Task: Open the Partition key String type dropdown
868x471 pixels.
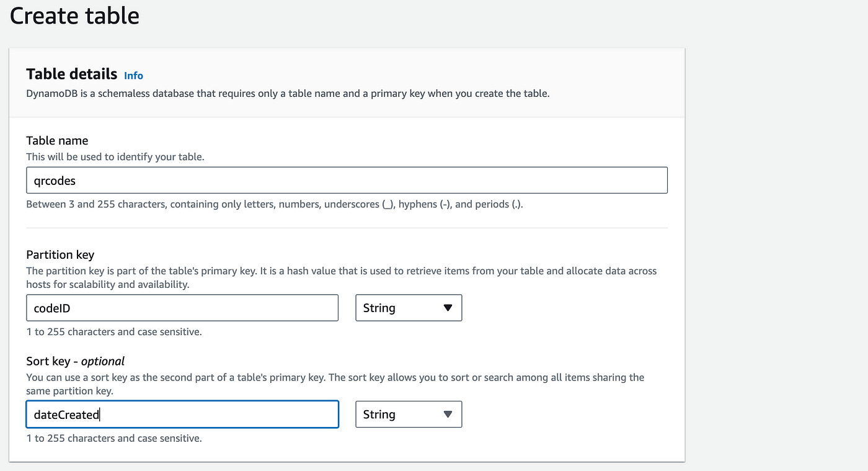Action: tap(408, 308)
